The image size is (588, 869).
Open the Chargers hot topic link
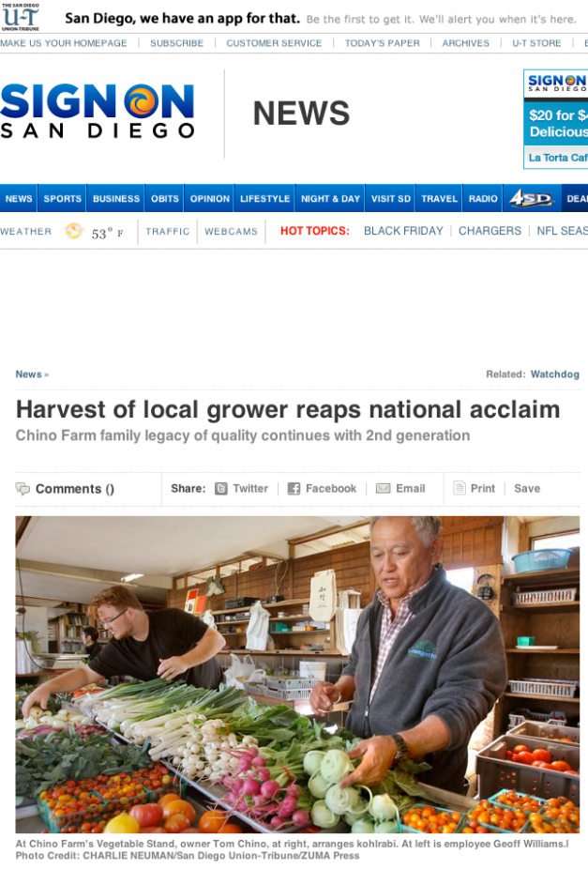tap(490, 231)
